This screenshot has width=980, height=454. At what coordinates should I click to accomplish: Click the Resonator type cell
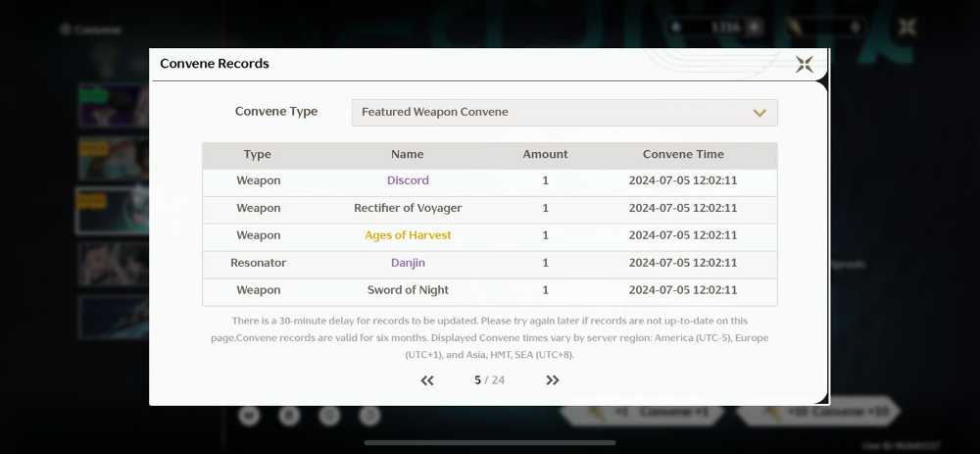coord(258,263)
